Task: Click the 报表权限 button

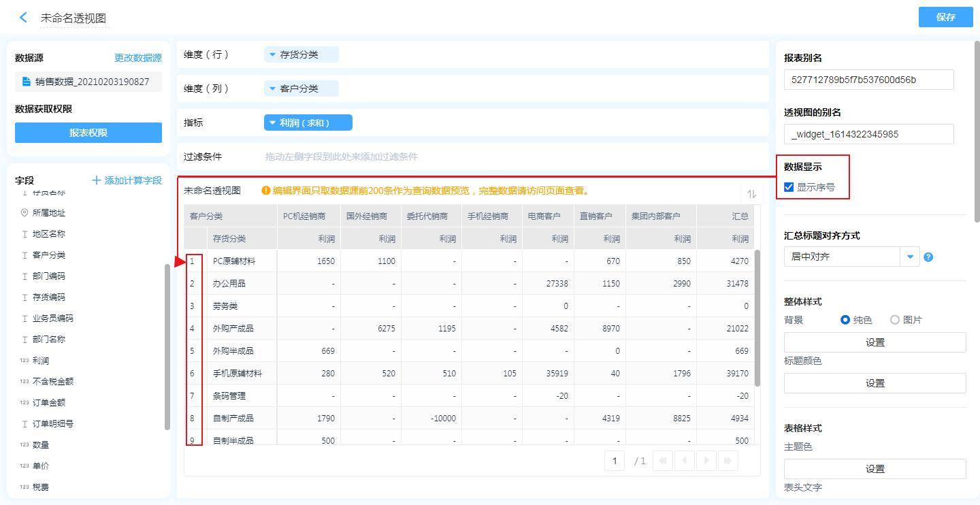Action: click(x=88, y=133)
